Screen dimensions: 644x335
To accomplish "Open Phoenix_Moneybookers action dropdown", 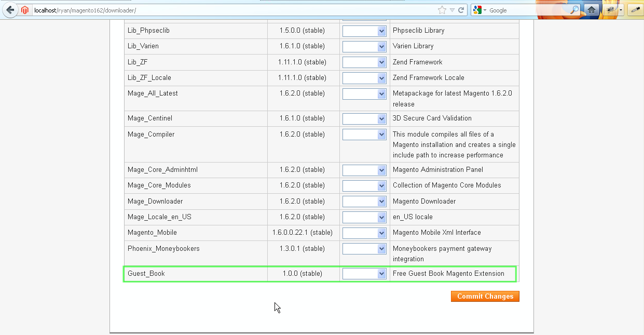I will (x=364, y=249).
